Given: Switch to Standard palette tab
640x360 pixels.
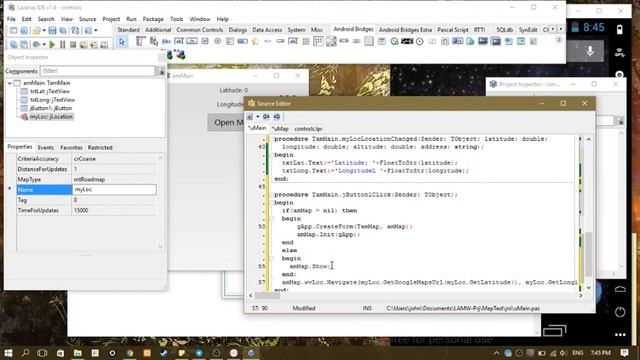Looking at the screenshot, I should coord(129,30).
